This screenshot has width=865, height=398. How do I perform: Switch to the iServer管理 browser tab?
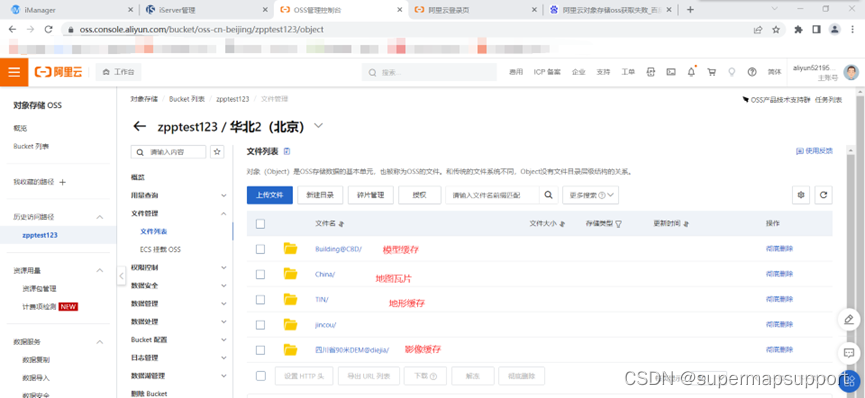[x=206, y=9]
